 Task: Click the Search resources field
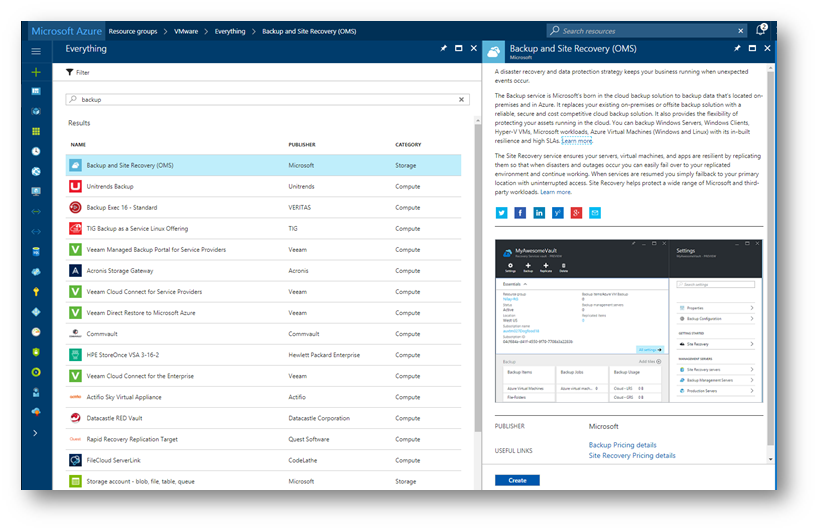click(x=647, y=31)
